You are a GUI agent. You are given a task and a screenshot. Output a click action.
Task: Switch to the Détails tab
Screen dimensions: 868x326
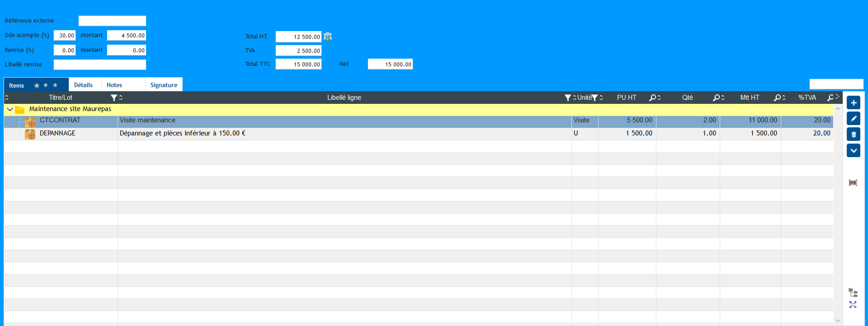(x=84, y=85)
